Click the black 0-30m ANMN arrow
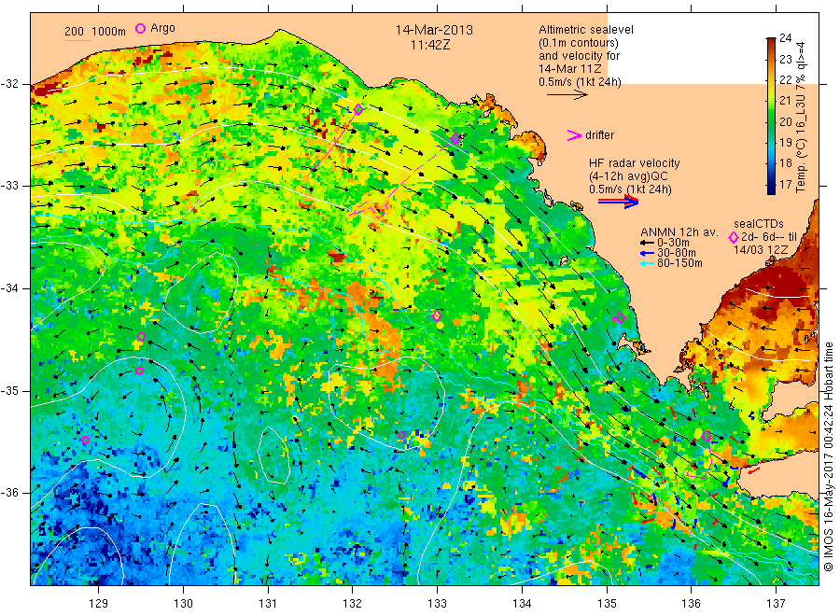840x616 pixels. coord(647,243)
